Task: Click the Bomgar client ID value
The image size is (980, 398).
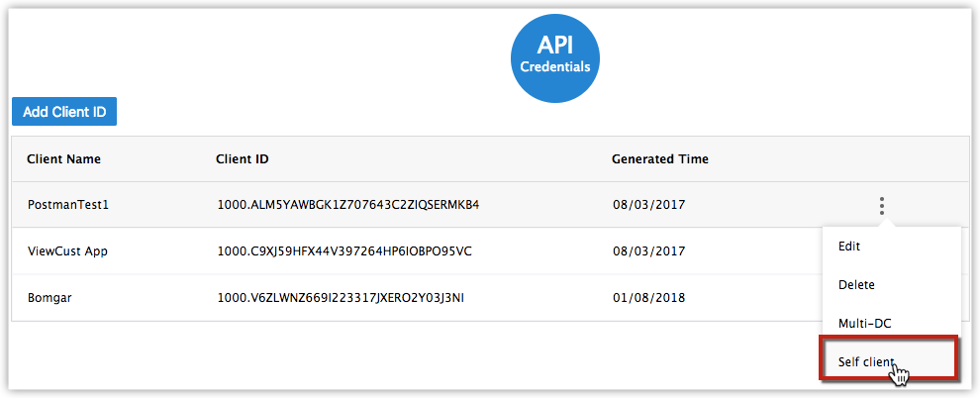Action: point(341,297)
